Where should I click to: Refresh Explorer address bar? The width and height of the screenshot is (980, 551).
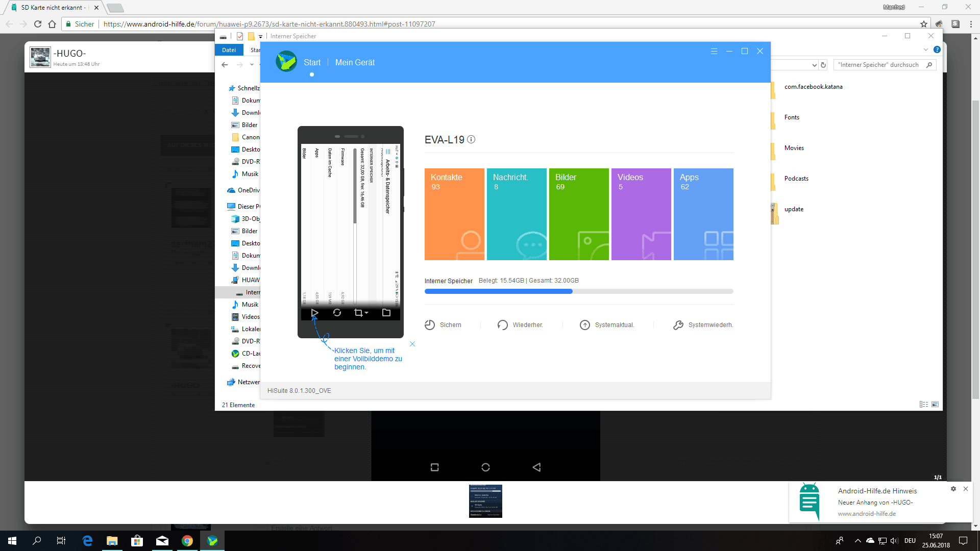pyautogui.click(x=823, y=65)
